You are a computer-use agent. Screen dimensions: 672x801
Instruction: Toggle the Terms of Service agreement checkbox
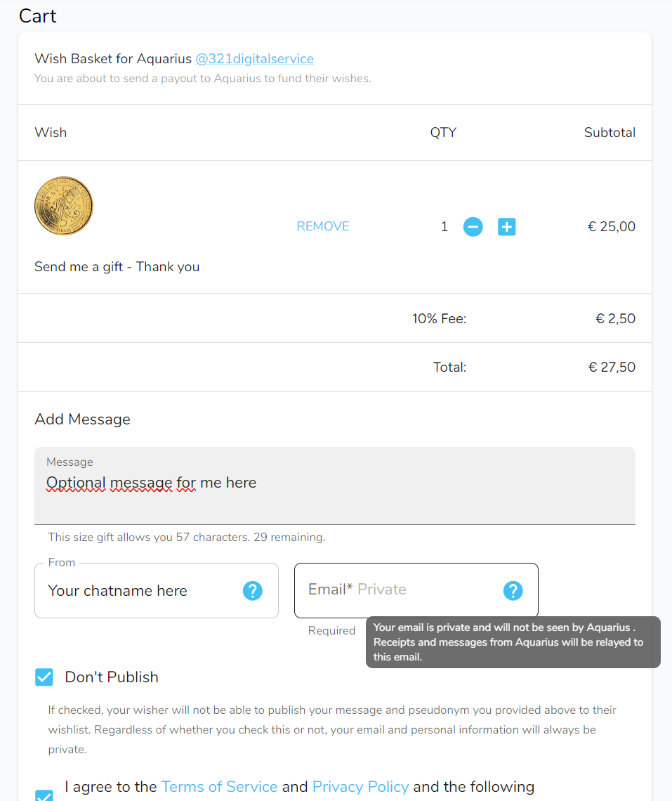pos(44,795)
